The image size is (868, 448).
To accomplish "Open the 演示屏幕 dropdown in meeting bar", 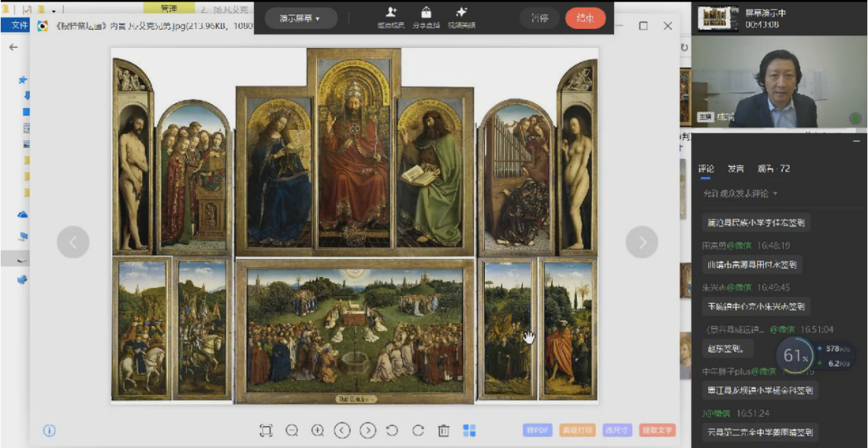I will [301, 18].
